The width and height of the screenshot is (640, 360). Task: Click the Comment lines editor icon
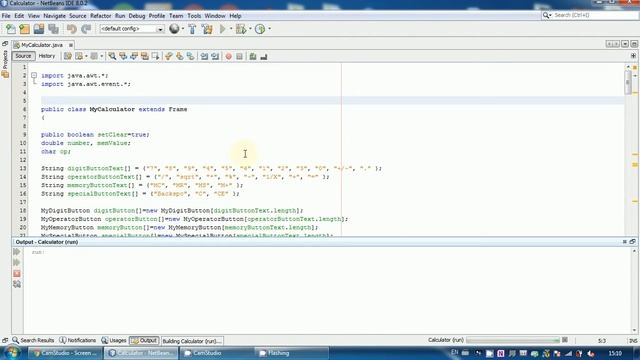point(253,56)
